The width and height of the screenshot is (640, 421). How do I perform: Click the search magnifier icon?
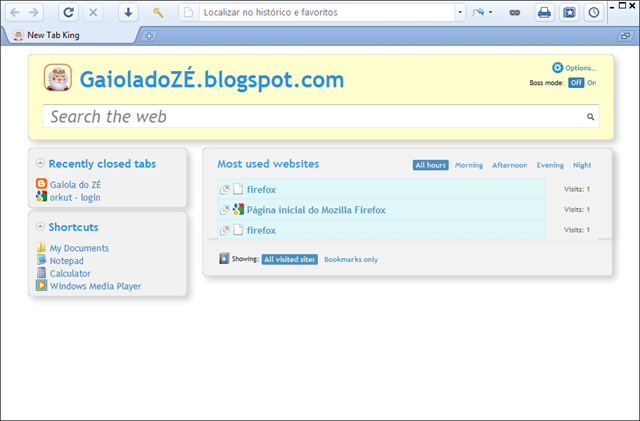point(590,117)
